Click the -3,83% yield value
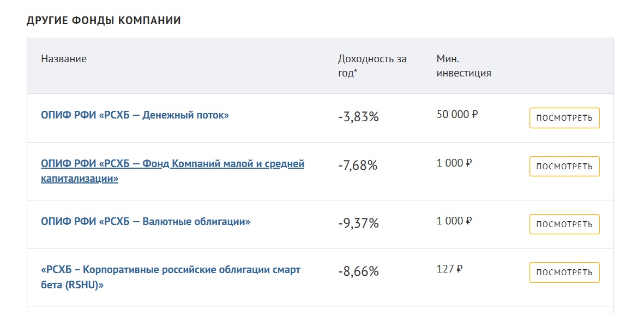Image resolution: width=644 pixels, height=314 pixels. coord(358,117)
